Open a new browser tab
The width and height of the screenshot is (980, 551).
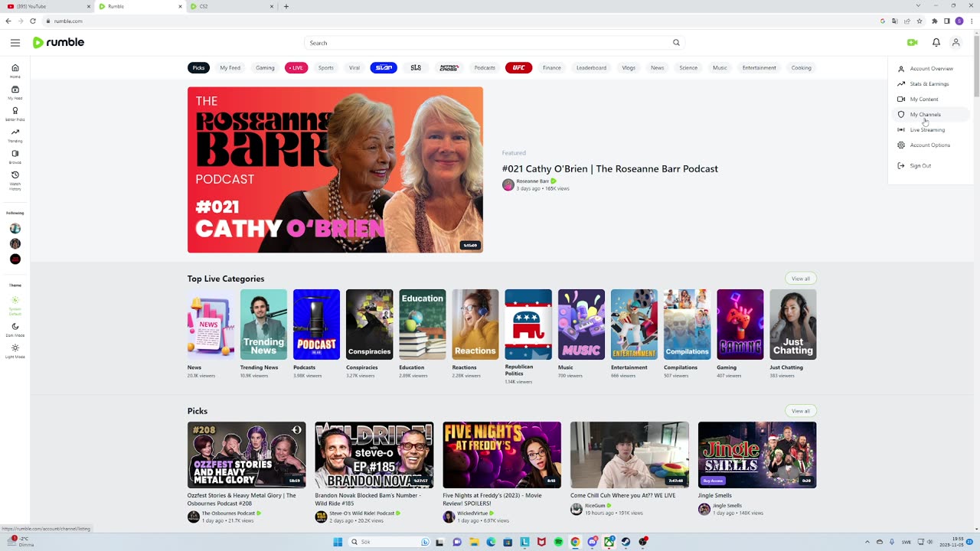click(286, 6)
